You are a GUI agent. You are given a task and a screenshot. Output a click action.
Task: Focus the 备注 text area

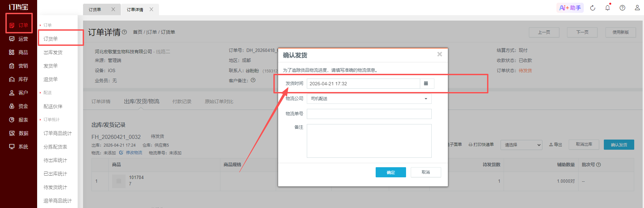coord(369,141)
